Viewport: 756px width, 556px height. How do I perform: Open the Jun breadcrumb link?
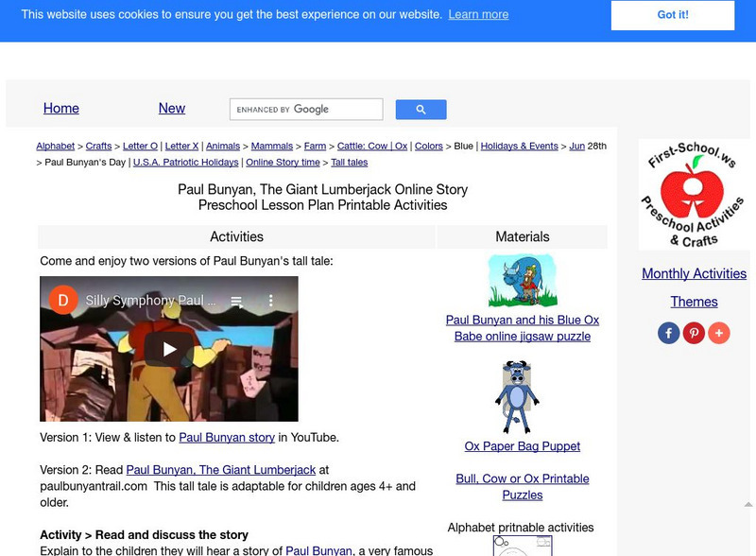tap(577, 147)
